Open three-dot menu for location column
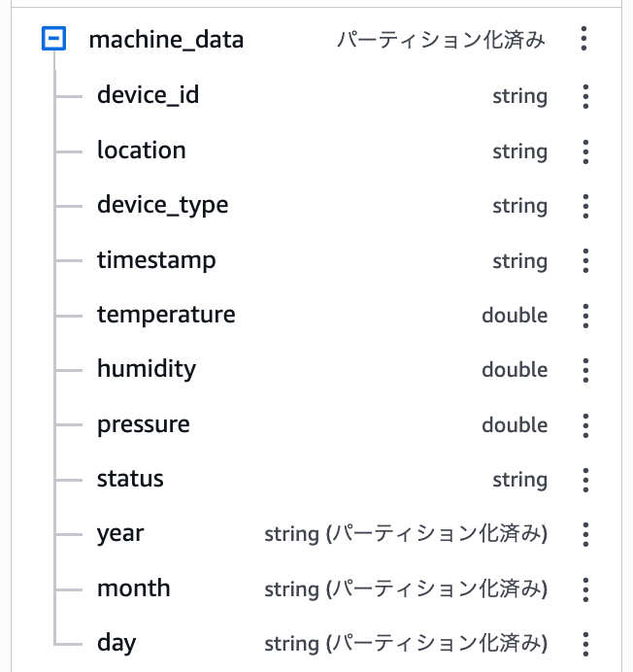Image resolution: width=633 pixels, height=672 pixels. click(584, 151)
